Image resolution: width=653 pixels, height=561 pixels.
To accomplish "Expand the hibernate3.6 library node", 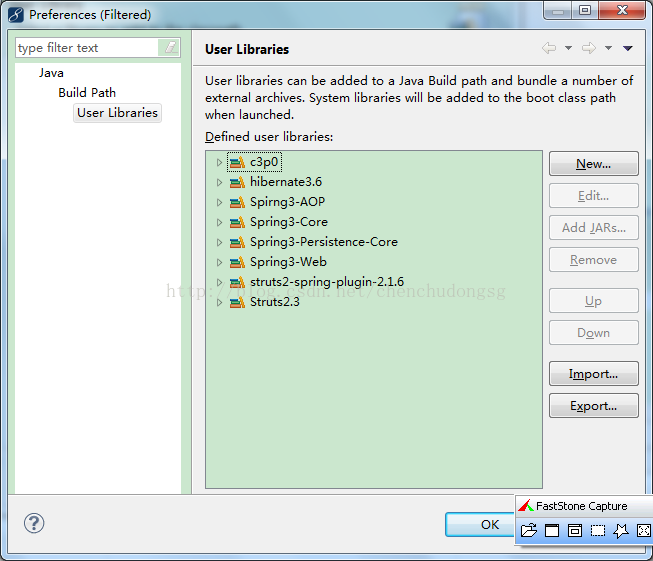I will tap(219, 182).
